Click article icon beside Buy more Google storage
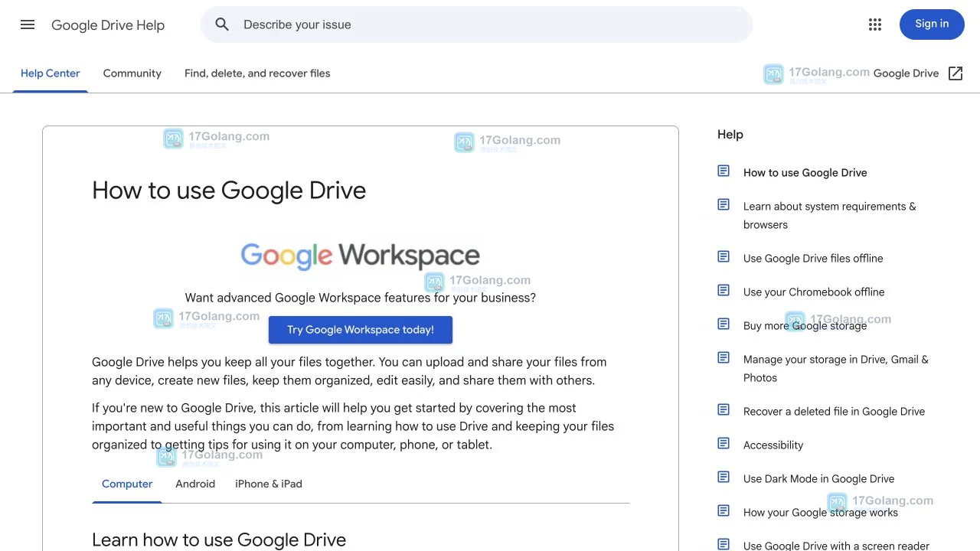The width and height of the screenshot is (980, 551). (724, 324)
